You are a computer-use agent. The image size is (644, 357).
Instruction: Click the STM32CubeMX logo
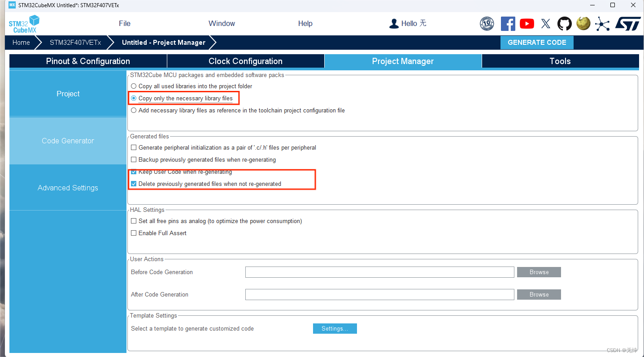pyautogui.click(x=24, y=24)
